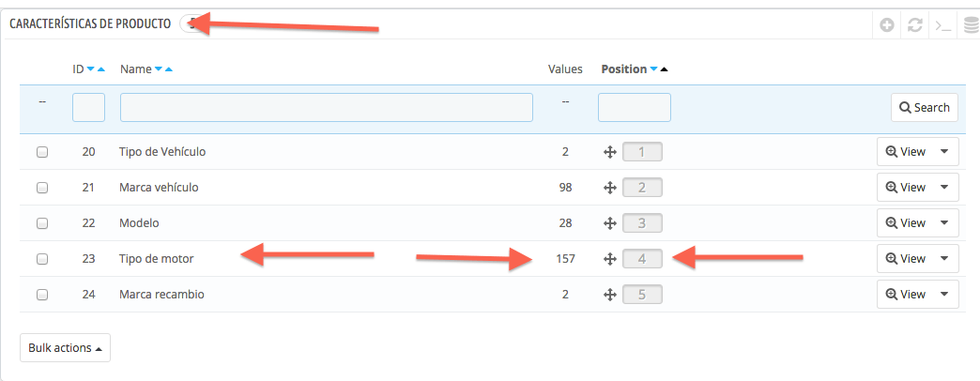The height and width of the screenshot is (381, 980).
Task: Open the Bulk actions menu
Action: [x=65, y=348]
